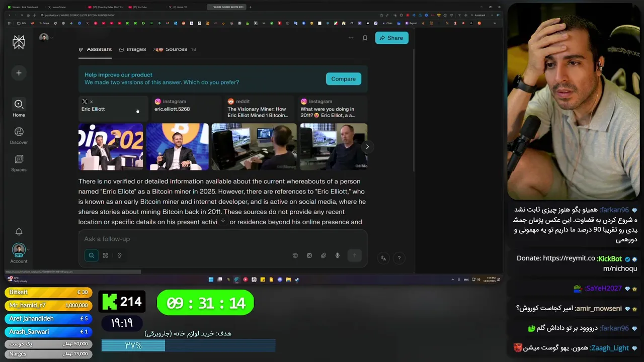Open the globe sources selector
This screenshot has height=362, width=644.
pos(295,255)
